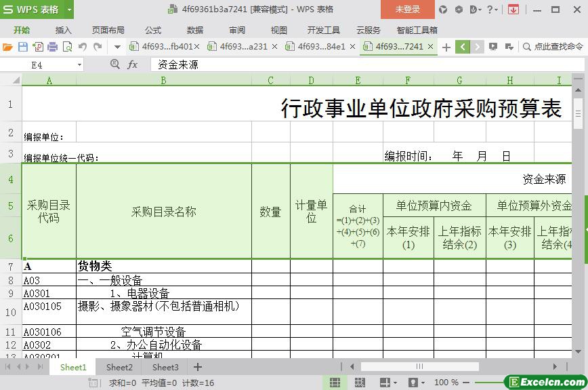
Task: Switch to Sheet2 tab
Action: [119, 367]
